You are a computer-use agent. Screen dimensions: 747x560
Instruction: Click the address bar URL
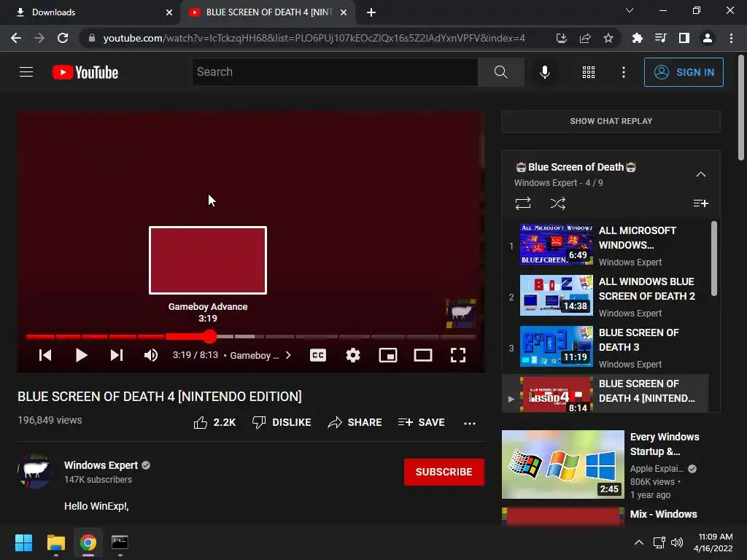(314, 38)
